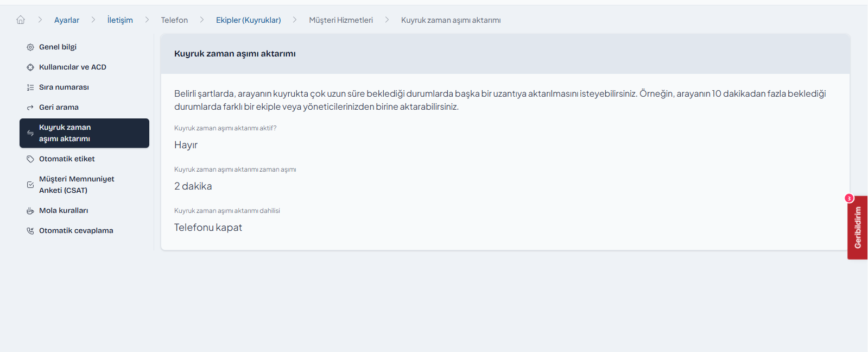Click the Müşteri Hizmetleri breadcrumb item
The image size is (868, 352).
pos(341,20)
